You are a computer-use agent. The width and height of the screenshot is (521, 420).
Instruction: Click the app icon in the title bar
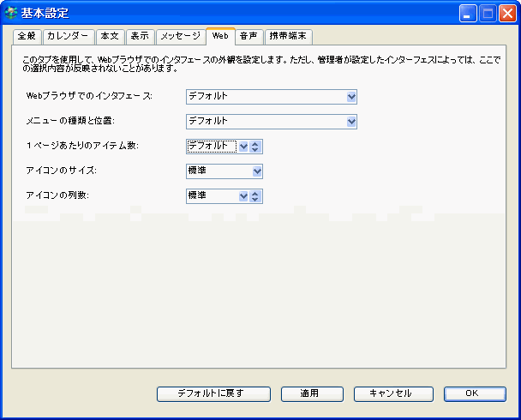click(x=11, y=13)
